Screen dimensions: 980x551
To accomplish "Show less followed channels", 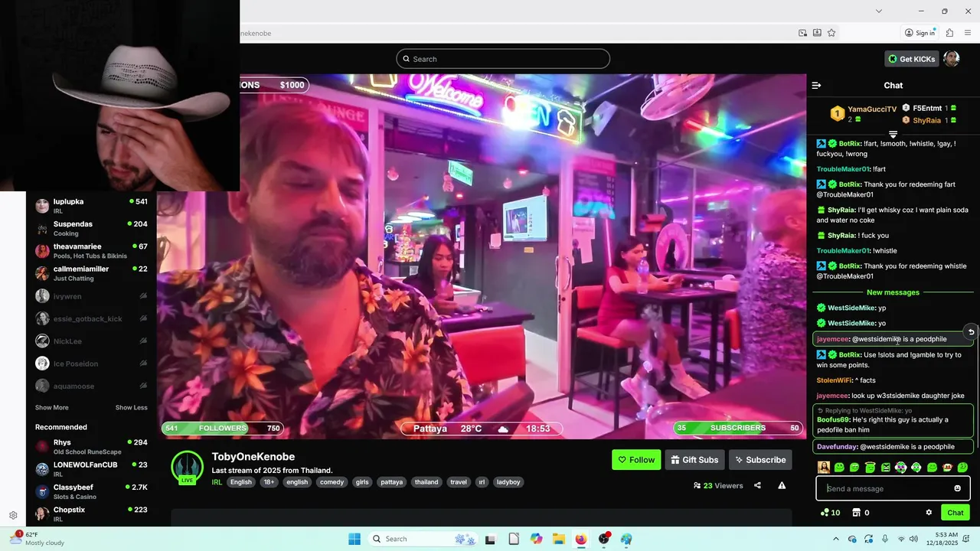I will pos(132,408).
